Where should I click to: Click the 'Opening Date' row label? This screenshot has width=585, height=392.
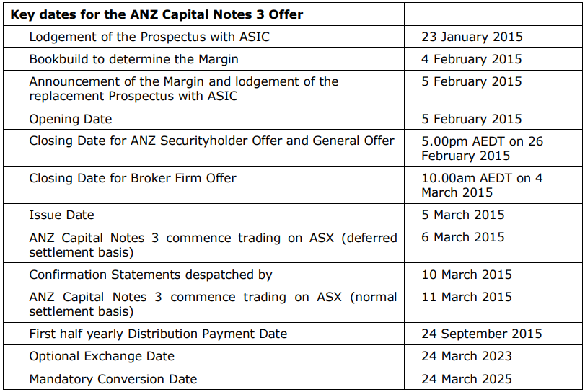click(x=71, y=119)
